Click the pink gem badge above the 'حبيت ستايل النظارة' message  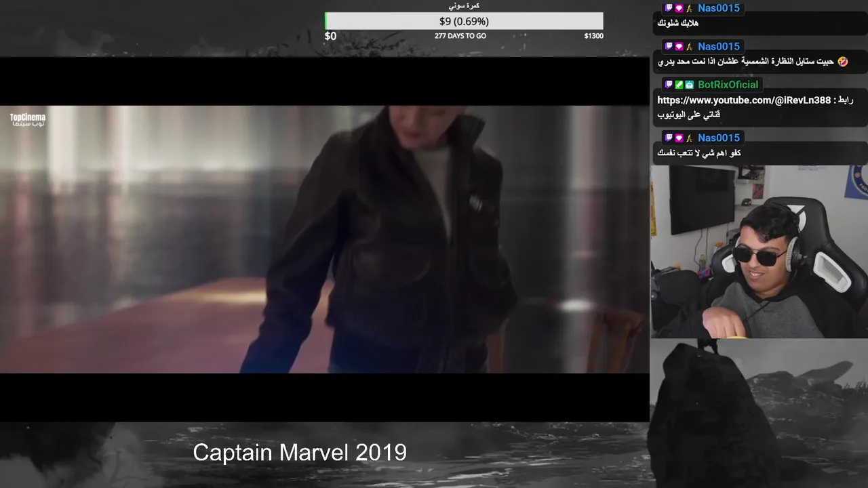click(x=679, y=47)
